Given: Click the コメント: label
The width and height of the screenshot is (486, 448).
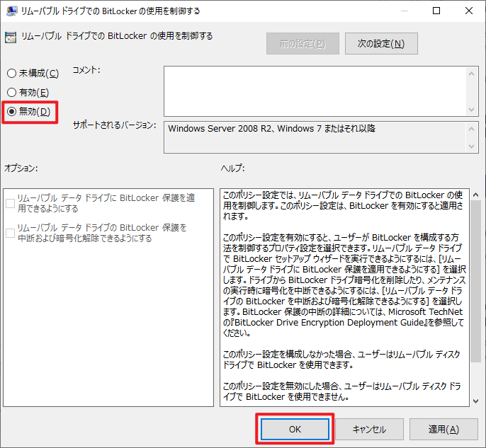Looking at the screenshot, I should 86,70.
